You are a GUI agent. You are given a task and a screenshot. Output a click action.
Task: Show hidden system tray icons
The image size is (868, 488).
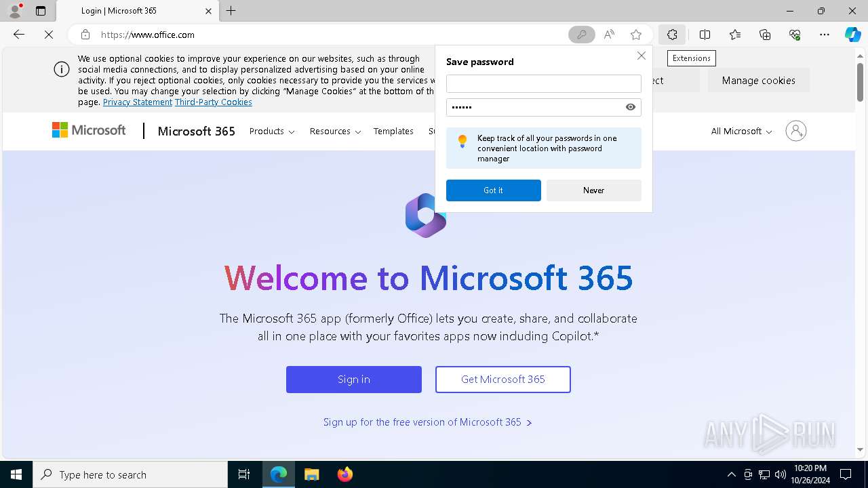[731, 474]
